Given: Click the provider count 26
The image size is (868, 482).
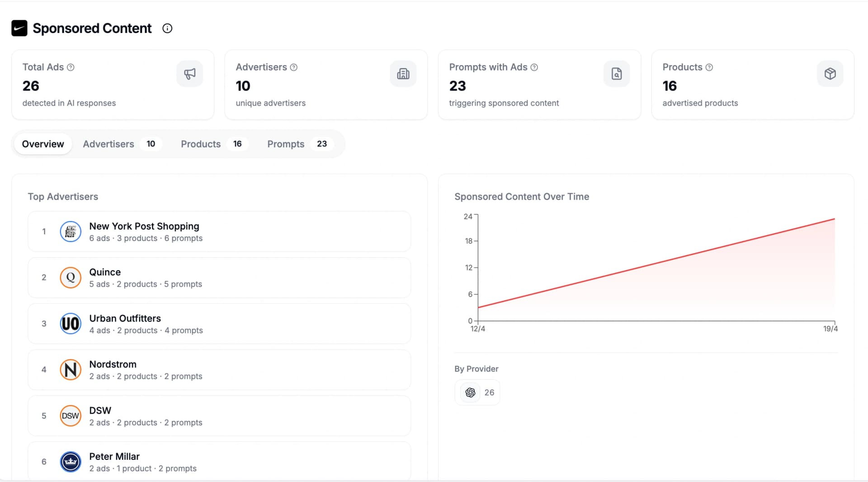Looking at the screenshot, I should (489, 392).
